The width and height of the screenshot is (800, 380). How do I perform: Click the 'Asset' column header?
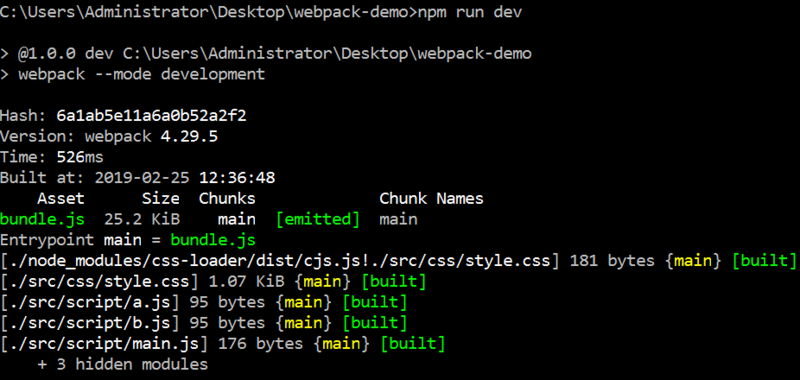[61, 198]
